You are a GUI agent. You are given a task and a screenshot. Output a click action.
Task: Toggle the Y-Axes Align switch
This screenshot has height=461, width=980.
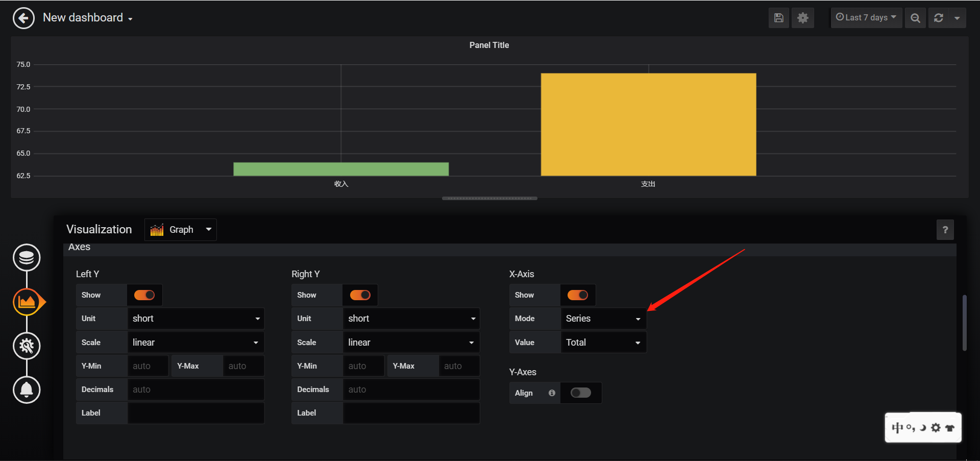[x=581, y=393]
